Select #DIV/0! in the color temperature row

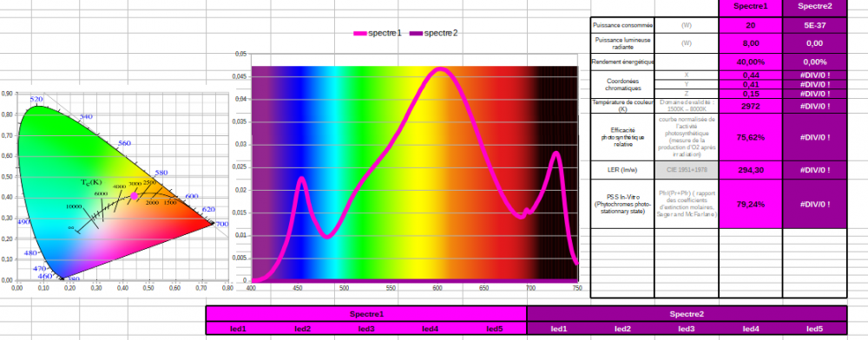814,106
